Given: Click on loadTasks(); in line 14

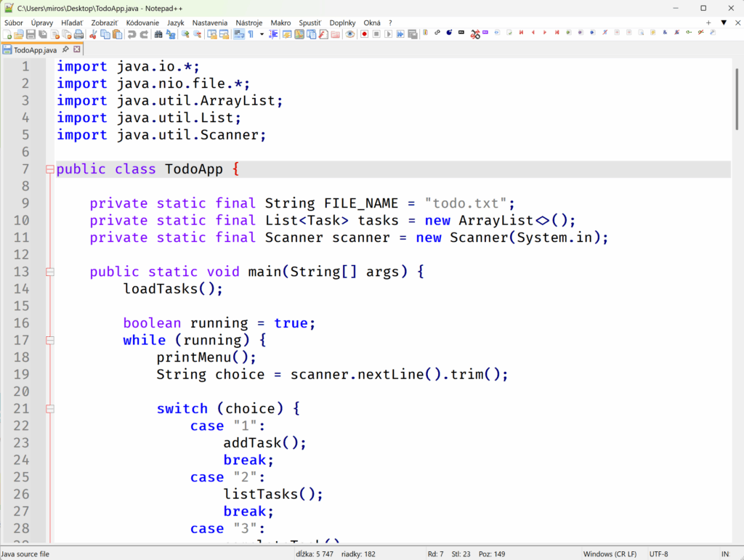Looking at the screenshot, I should click(x=173, y=289).
